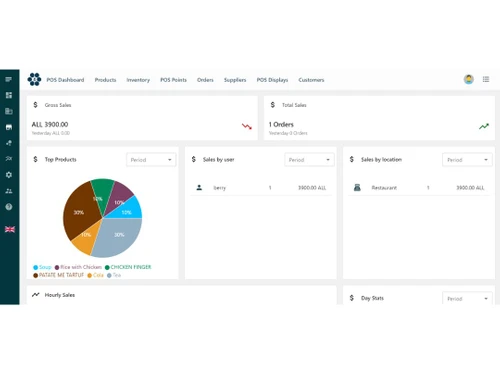
Task: Click 3900.00 ALL amount in berry row
Action: pyautogui.click(x=312, y=188)
